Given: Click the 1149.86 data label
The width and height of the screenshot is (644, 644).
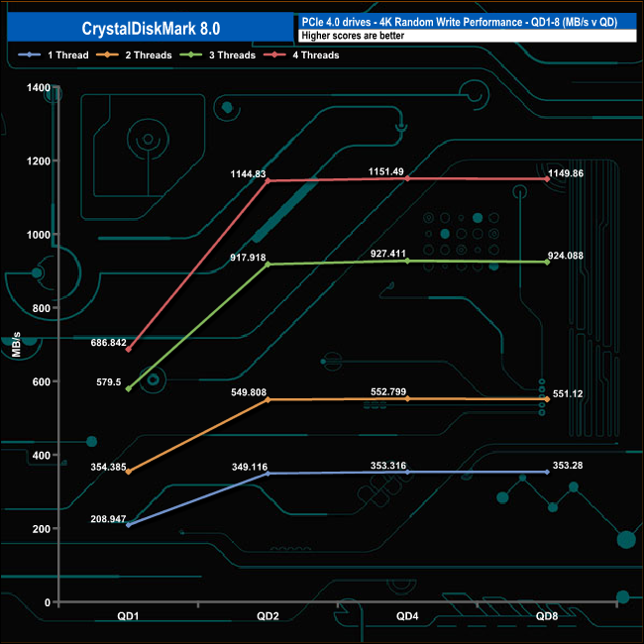Looking at the screenshot, I should 566,173.
